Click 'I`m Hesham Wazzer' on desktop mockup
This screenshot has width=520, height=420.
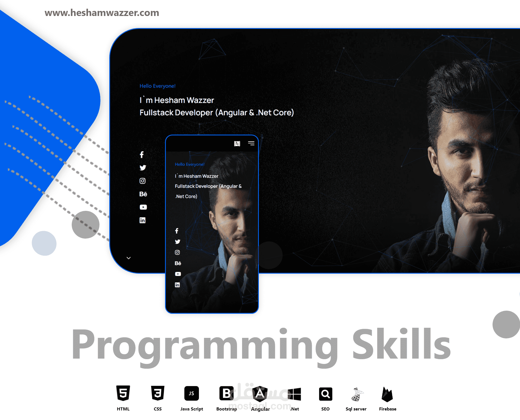(x=177, y=100)
